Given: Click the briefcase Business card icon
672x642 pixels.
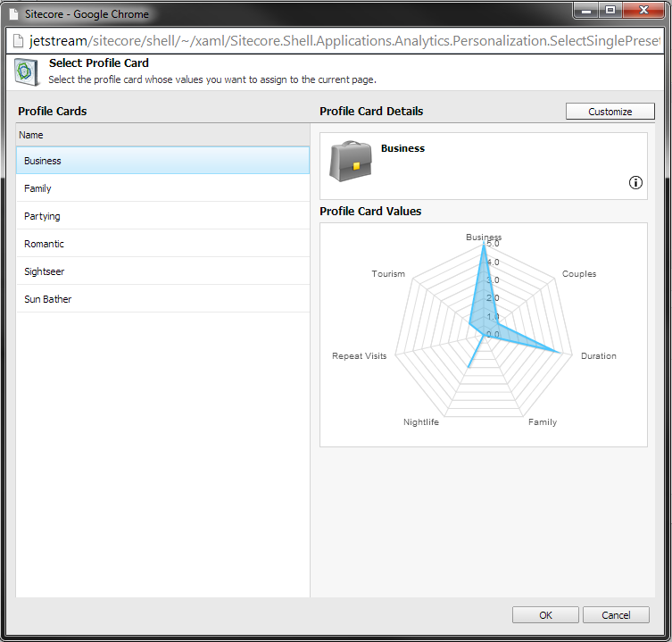Looking at the screenshot, I should click(x=351, y=161).
